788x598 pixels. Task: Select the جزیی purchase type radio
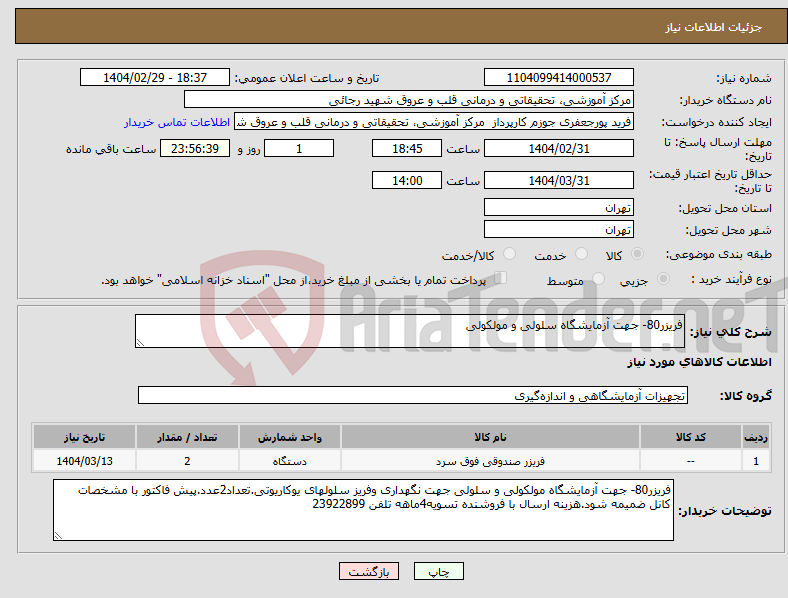click(663, 278)
